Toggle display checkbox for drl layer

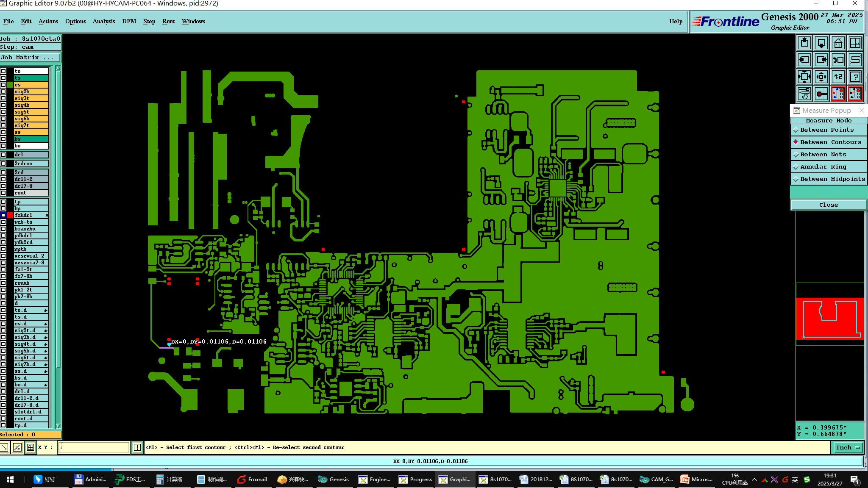[3, 155]
